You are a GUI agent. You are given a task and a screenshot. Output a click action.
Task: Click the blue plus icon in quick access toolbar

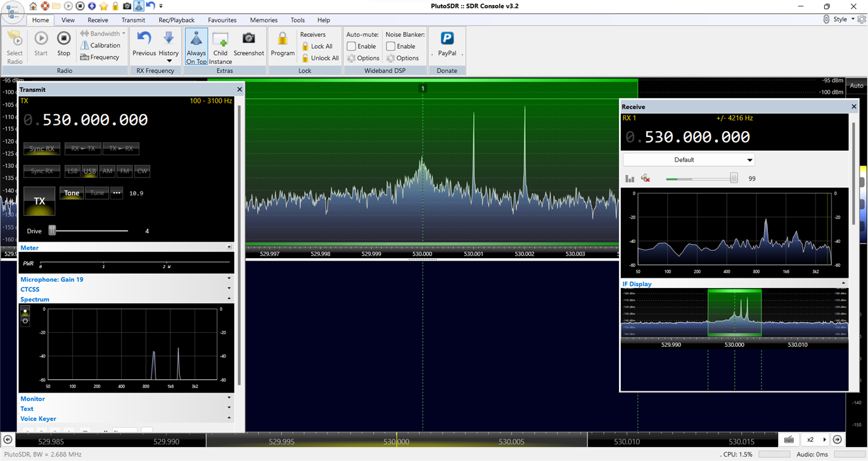click(x=92, y=6)
